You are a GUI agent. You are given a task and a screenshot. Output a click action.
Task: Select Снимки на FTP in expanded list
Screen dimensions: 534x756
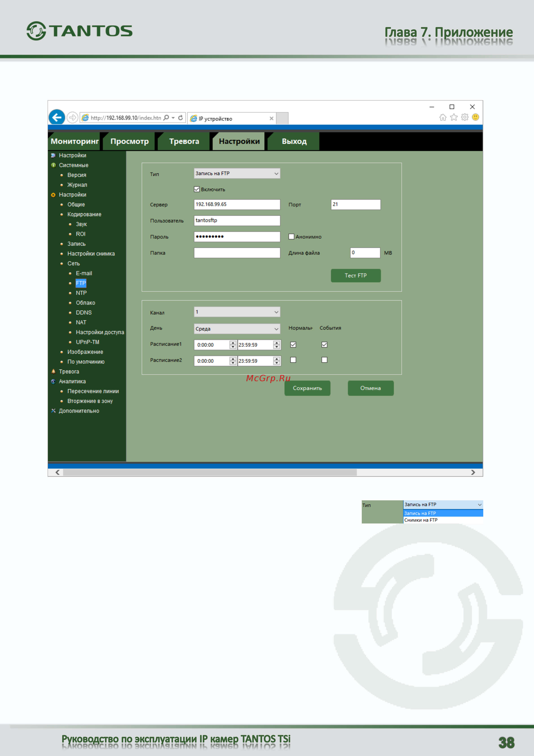443,520
